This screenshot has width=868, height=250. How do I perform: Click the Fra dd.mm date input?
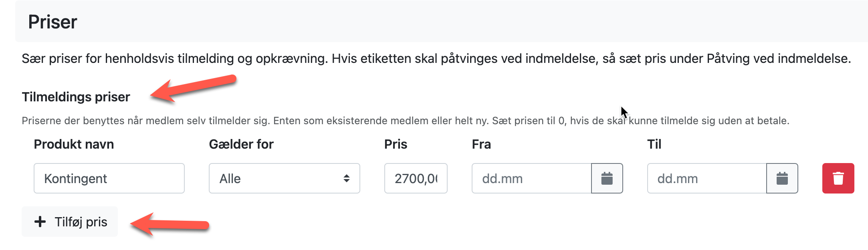coord(531,178)
